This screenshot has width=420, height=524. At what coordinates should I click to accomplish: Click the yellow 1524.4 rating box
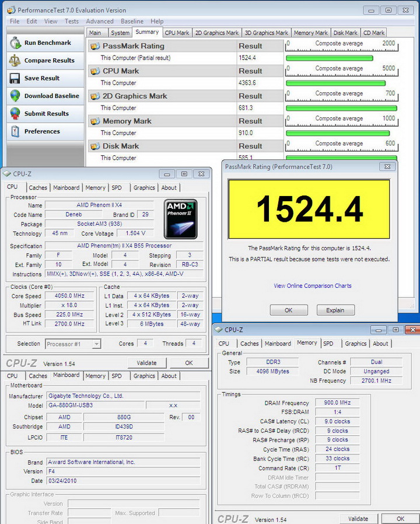[309, 209]
